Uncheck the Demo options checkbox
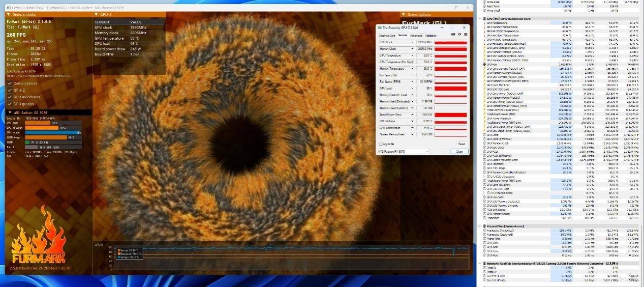This screenshot has height=287, width=644. (x=10, y=83)
